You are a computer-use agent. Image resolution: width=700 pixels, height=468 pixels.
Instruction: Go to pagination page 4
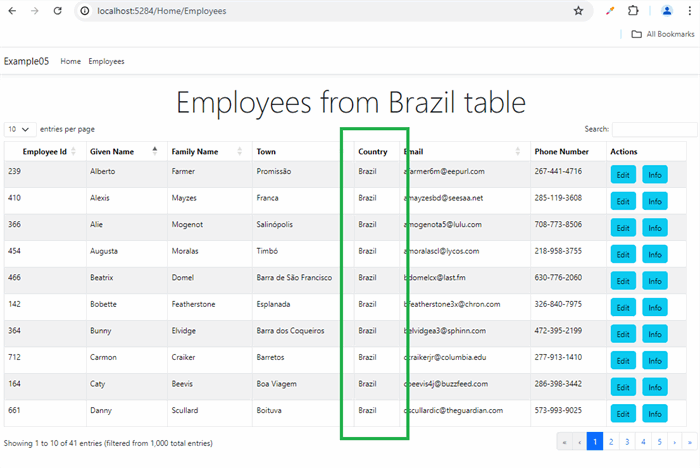(x=643, y=442)
